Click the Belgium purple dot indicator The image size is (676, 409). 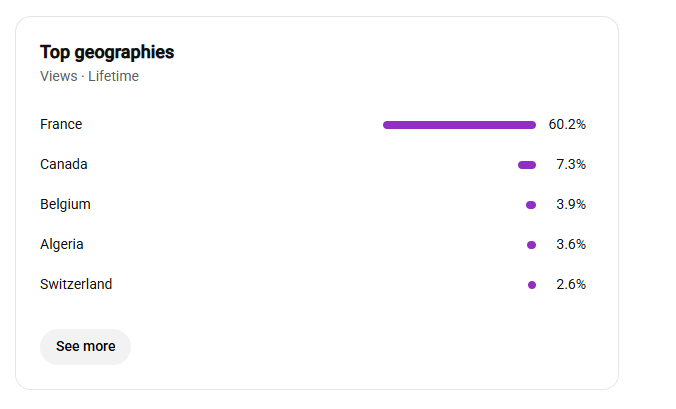click(x=531, y=205)
